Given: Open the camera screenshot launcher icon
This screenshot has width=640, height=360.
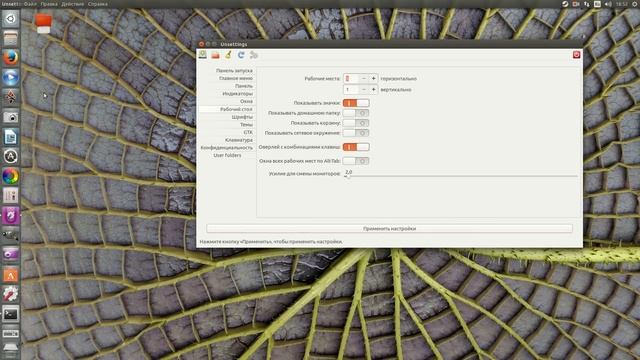Looking at the screenshot, I should point(11,117).
